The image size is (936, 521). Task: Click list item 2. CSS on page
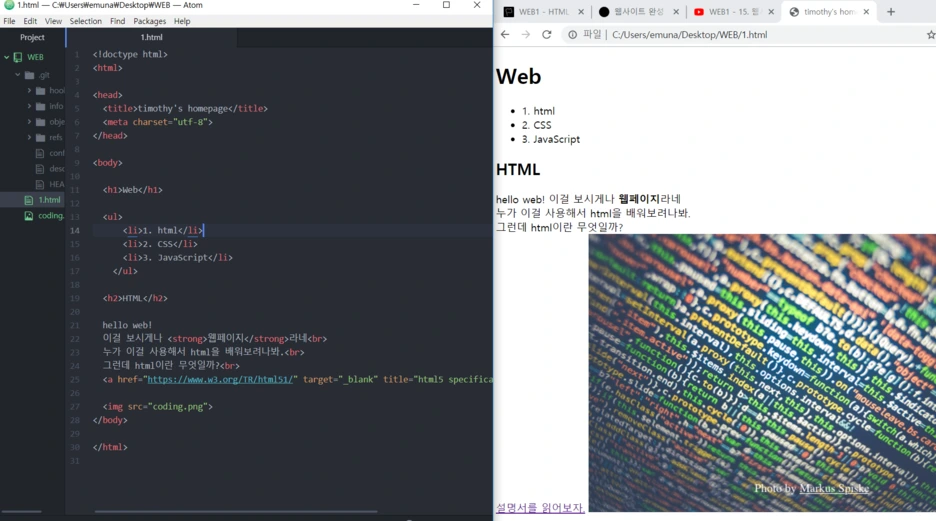536,125
